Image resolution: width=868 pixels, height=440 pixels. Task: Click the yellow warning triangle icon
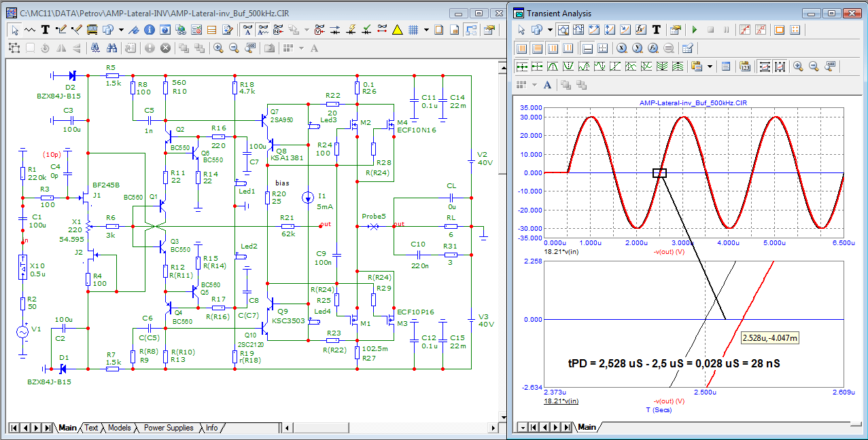398,30
